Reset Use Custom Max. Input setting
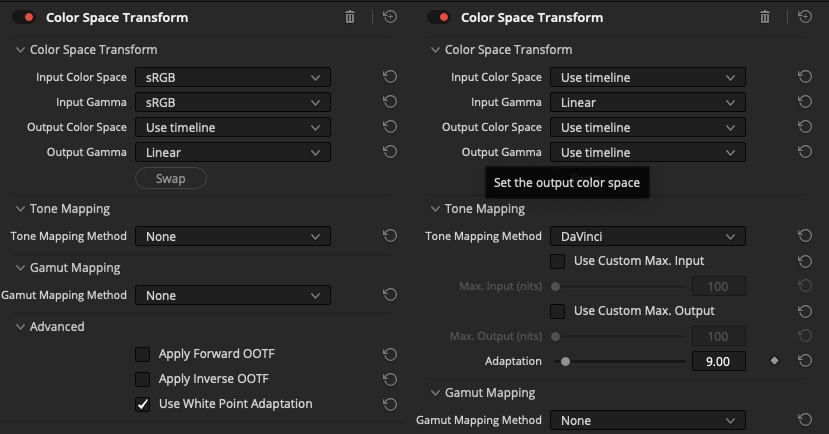This screenshot has height=434, width=829. (x=805, y=261)
